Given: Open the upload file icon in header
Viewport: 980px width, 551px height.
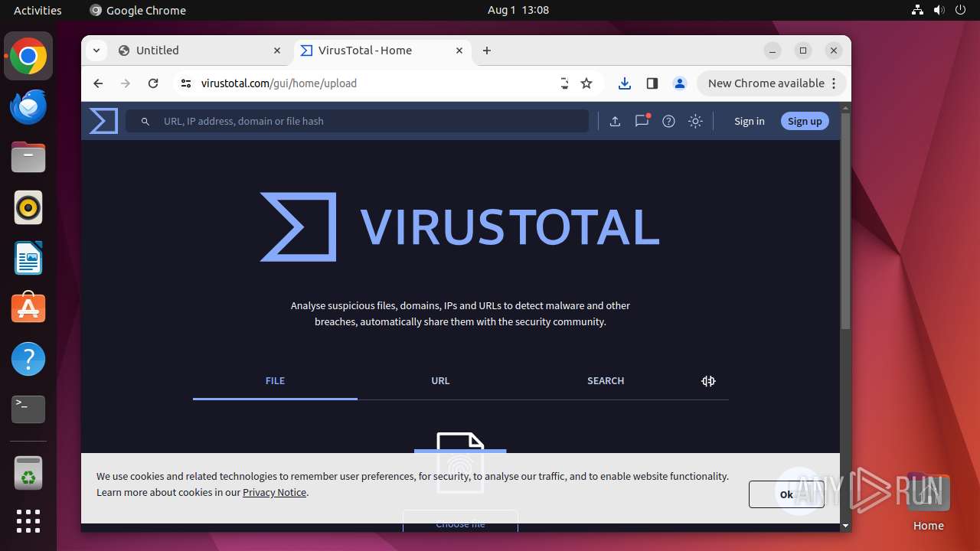Looking at the screenshot, I should tap(615, 121).
